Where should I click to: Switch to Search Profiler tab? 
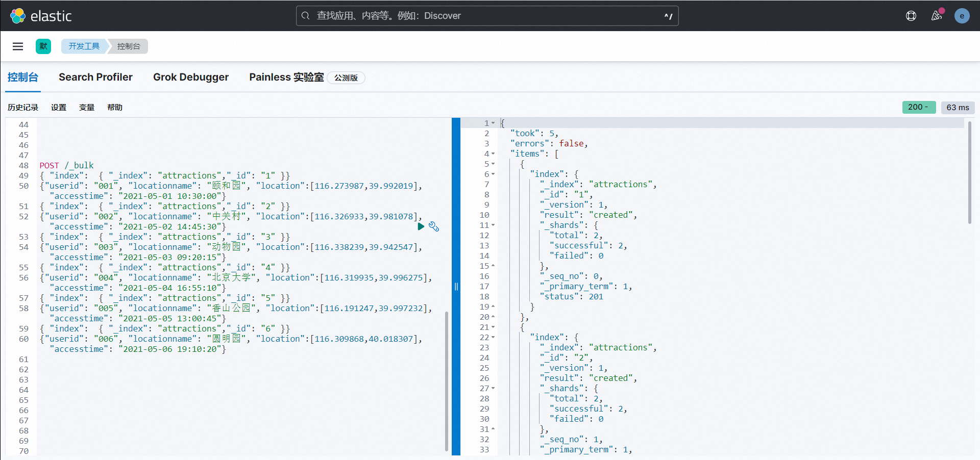95,78
